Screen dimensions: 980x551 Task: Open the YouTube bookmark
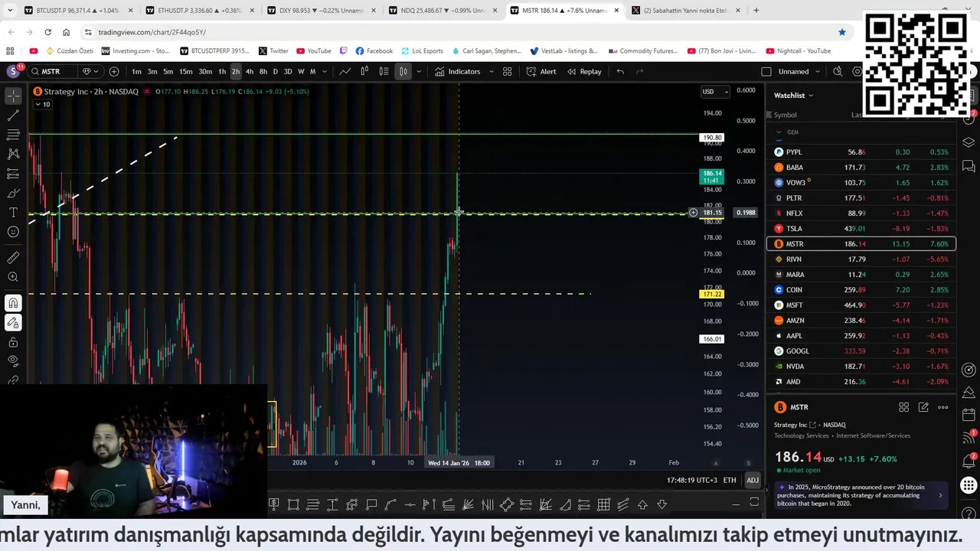click(x=314, y=51)
